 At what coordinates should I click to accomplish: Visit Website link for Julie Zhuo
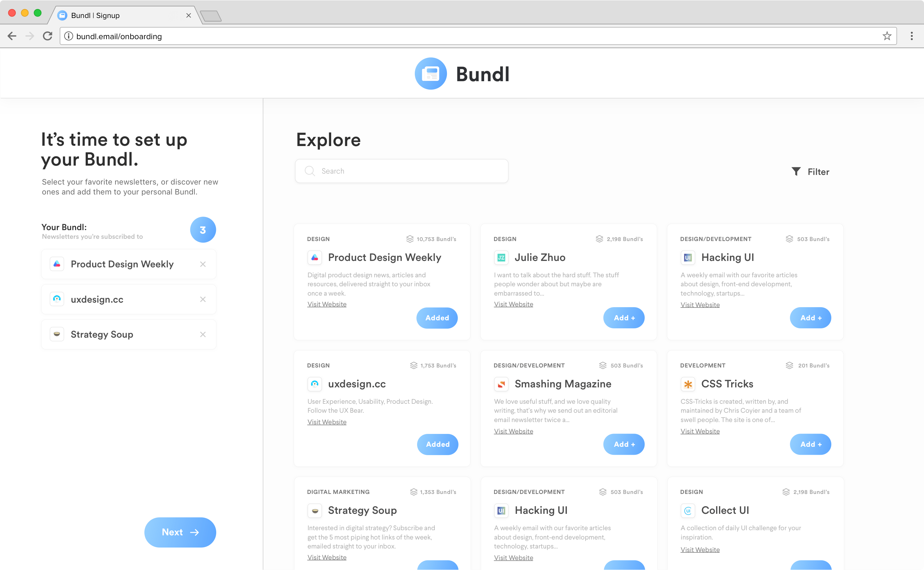tap(514, 304)
